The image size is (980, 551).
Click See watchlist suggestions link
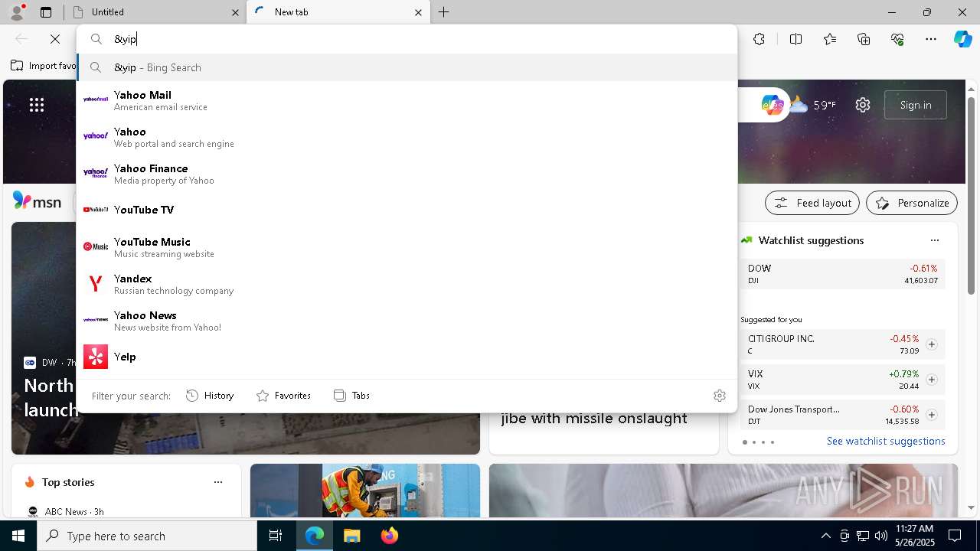tap(886, 441)
